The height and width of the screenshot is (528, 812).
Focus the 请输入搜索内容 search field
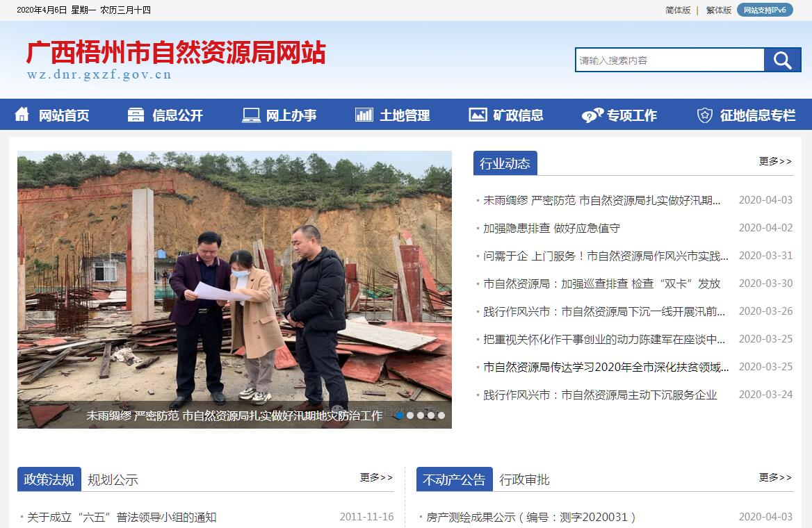pyautogui.click(x=670, y=60)
